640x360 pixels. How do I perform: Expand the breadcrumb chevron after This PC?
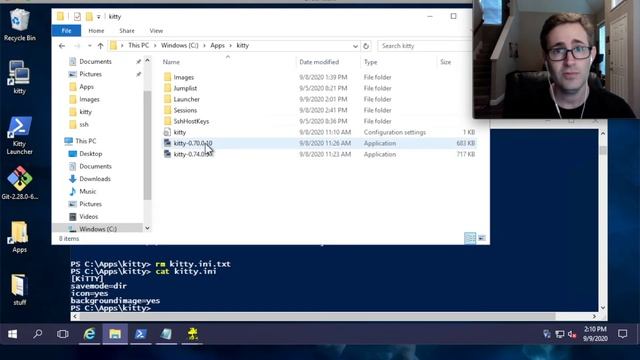(x=155, y=46)
